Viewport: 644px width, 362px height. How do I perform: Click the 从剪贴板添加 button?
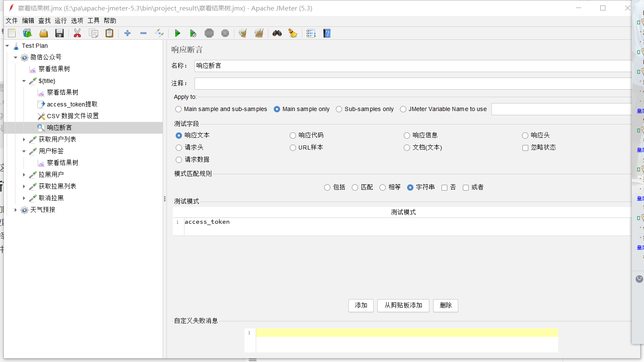[x=403, y=305]
